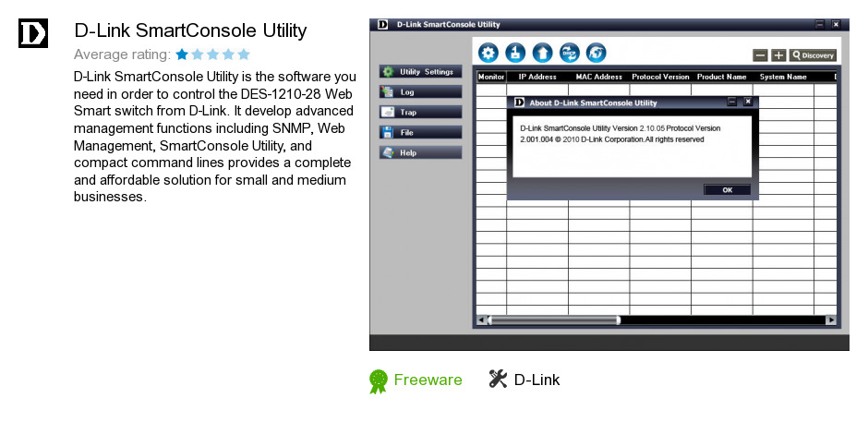The width and height of the screenshot is (868, 422).
Task: Click the developer tools icon beside D-Link
Action: click(499, 380)
